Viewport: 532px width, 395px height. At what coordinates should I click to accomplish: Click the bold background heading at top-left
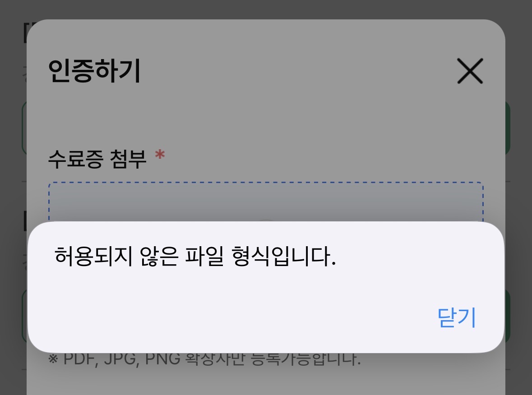point(24,33)
